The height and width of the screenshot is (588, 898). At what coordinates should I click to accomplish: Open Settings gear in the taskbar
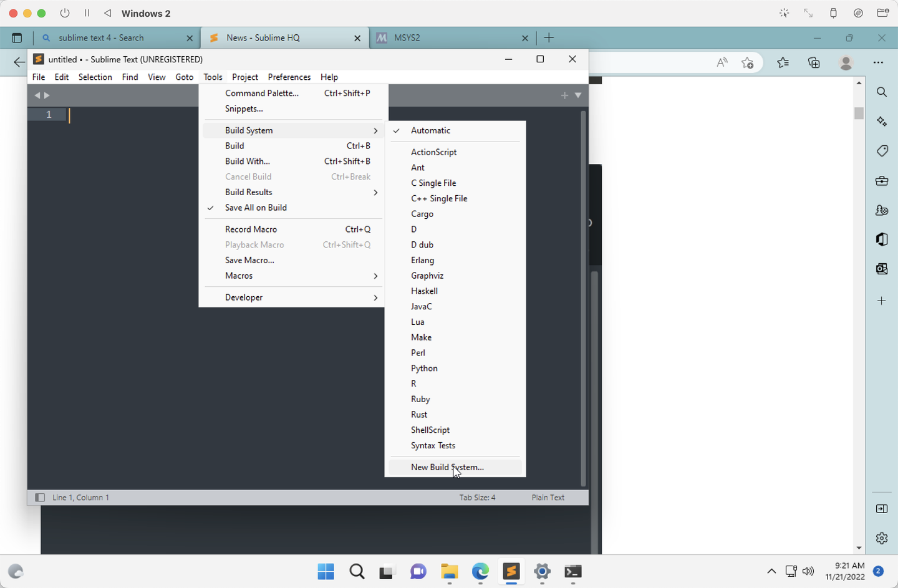[542, 571]
